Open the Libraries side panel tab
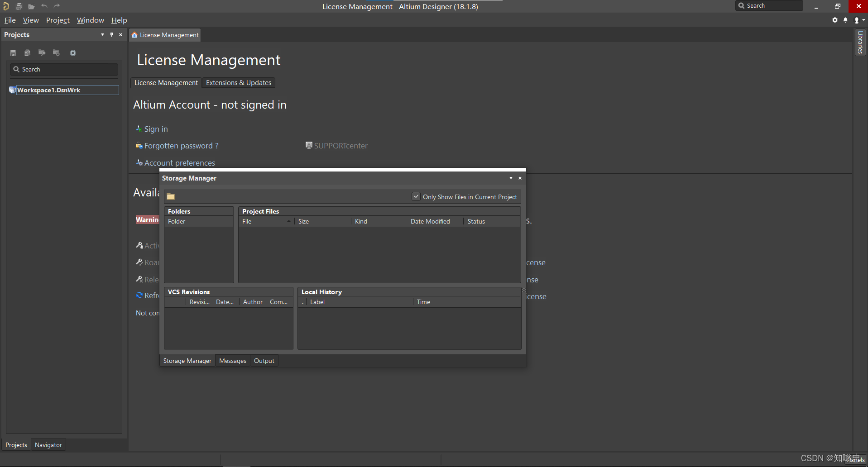 pyautogui.click(x=860, y=42)
